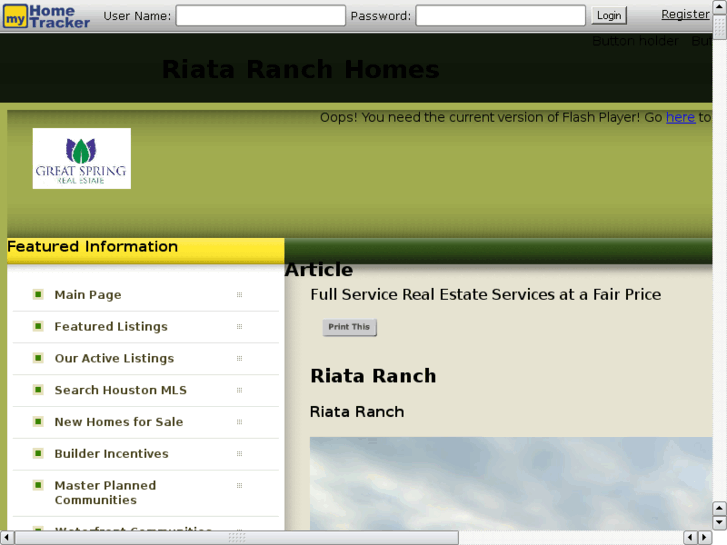Follow the 'here' Flash Player link
Screen dimensions: 727x545
[x=680, y=117]
